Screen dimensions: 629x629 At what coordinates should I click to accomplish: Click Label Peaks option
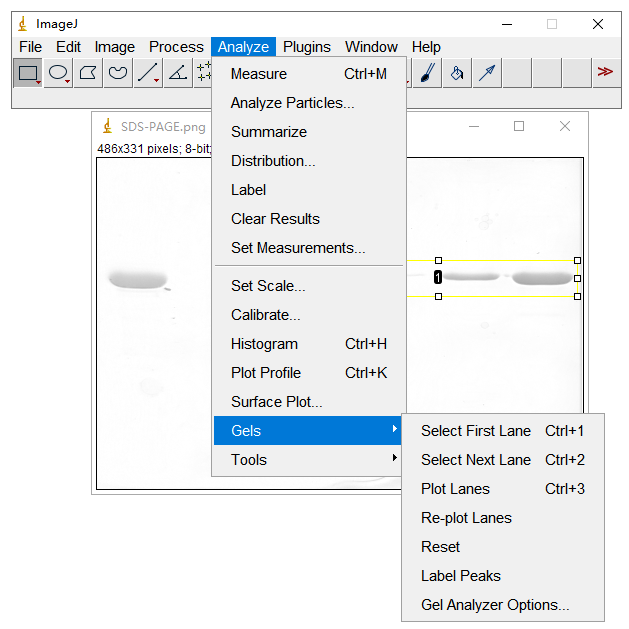pos(461,576)
